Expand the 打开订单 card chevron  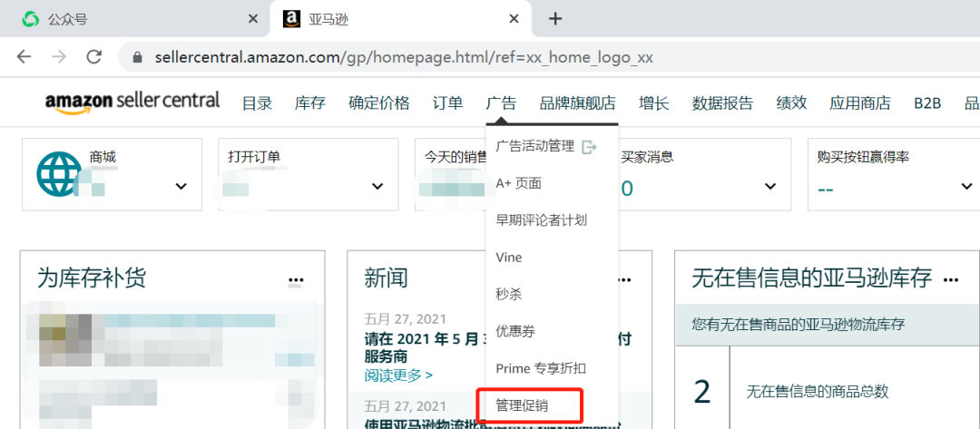click(377, 186)
